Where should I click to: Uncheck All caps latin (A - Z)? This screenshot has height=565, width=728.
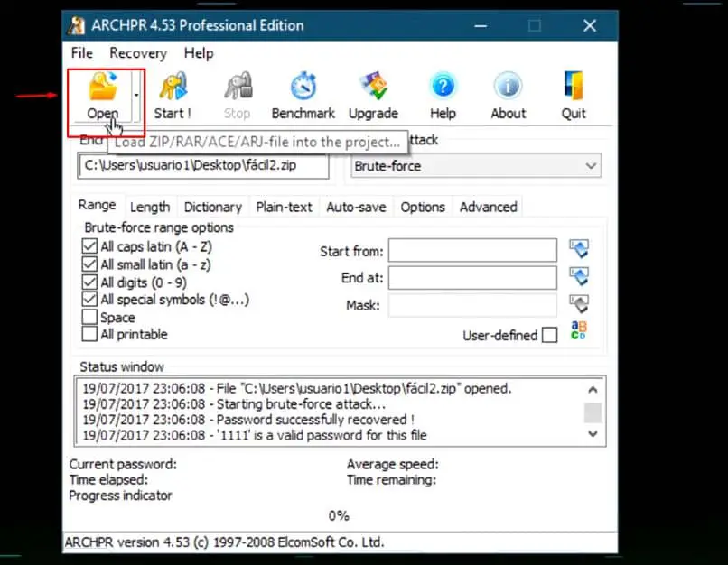(89, 246)
